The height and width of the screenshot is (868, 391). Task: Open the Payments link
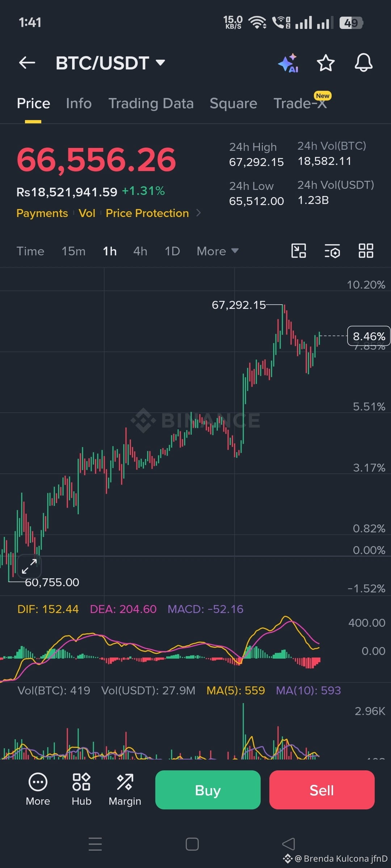[42, 213]
